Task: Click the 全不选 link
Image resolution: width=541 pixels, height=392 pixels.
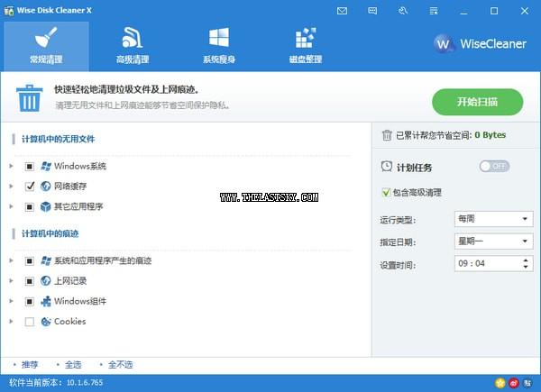Action: click(x=121, y=365)
